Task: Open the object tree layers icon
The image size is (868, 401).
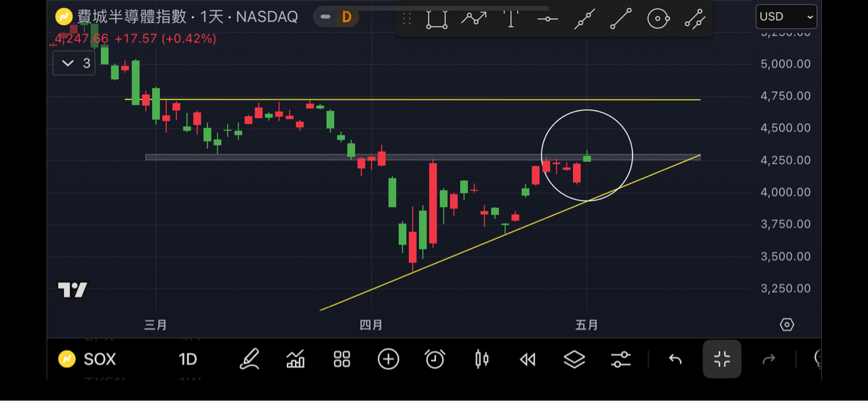Action: click(574, 359)
